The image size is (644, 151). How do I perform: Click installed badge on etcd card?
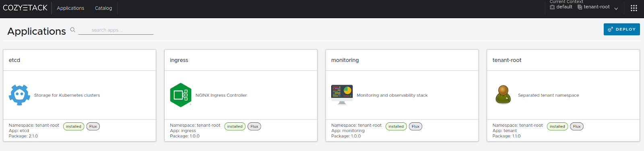coord(74,126)
